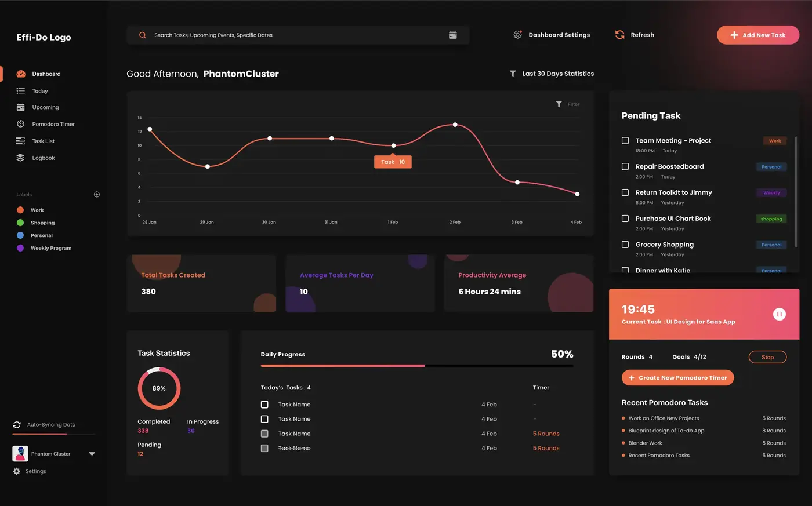Open the Last 30 Days Statistics filter
Screen dimensions: 812x506
(x=552, y=74)
